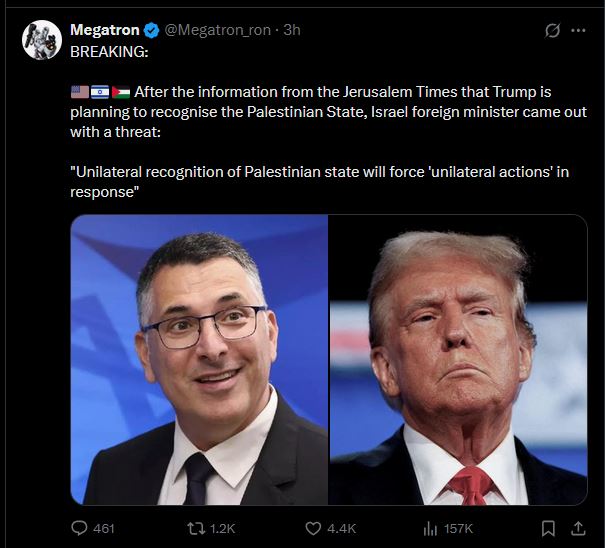Click the quoted 'Unilateral recognition' post text
Screen dimensions: 605x548
pos(319,182)
